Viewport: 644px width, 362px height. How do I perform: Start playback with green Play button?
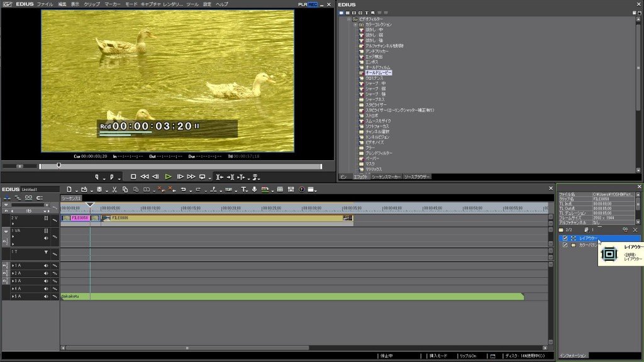pos(168,177)
